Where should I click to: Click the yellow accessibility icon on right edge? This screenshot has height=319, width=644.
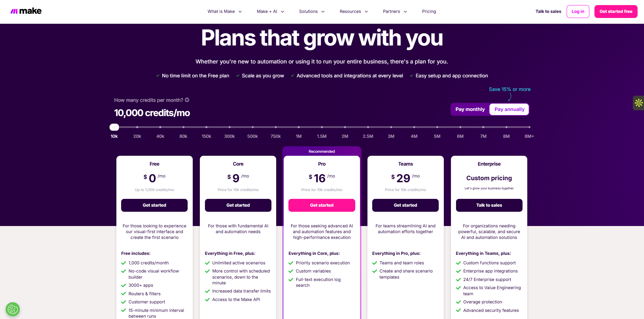(x=639, y=103)
